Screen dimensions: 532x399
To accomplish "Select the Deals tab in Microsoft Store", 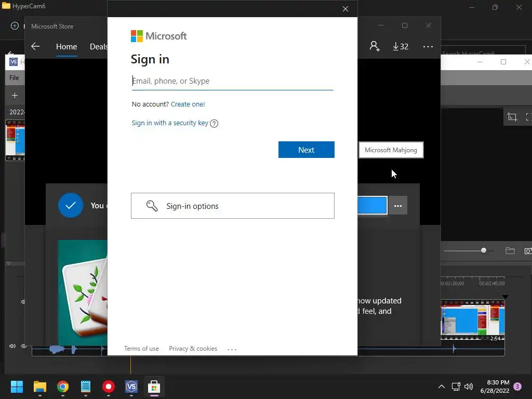I will pos(98,46).
